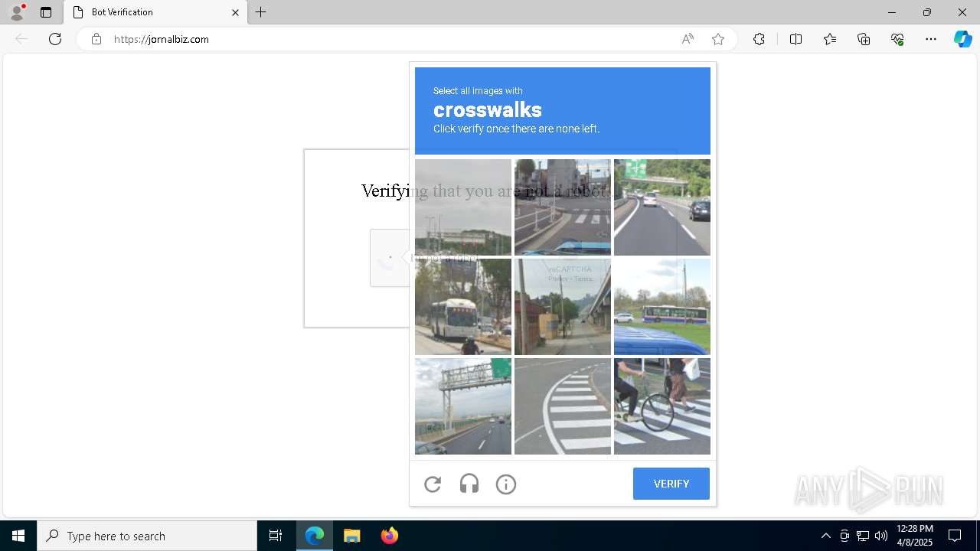Screen dimensions: 980x551
Task: Close the Bot Verification tab
Action: pyautogui.click(x=235, y=12)
